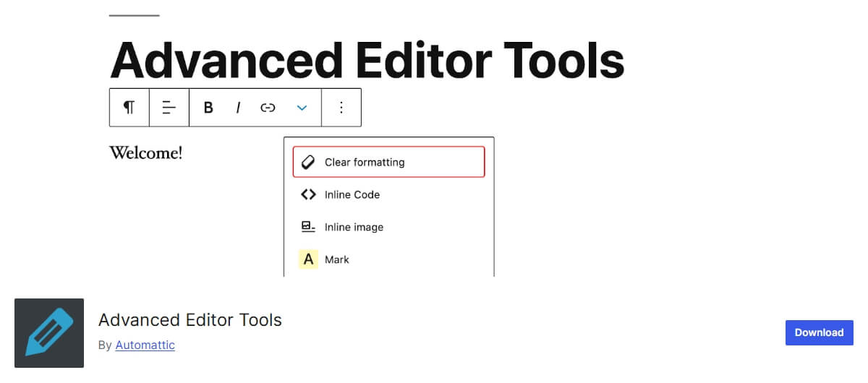Select Inline image option
This screenshot has height=383, width=868.
coord(388,227)
